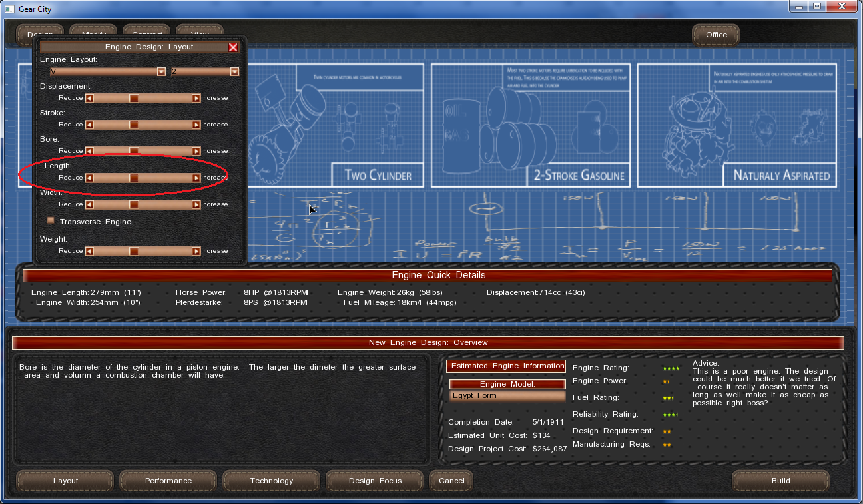Click the Stroke slider handle
The image size is (863, 504).
point(134,125)
